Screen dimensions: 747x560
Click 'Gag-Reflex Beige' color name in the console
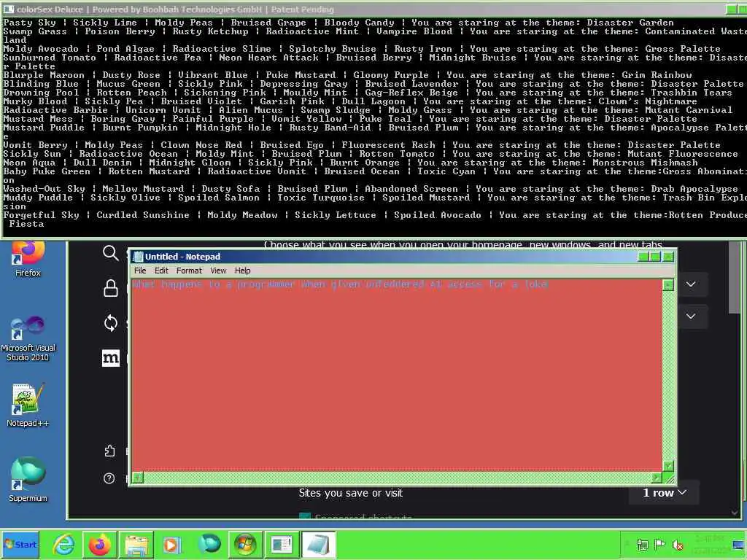[x=411, y=93]
